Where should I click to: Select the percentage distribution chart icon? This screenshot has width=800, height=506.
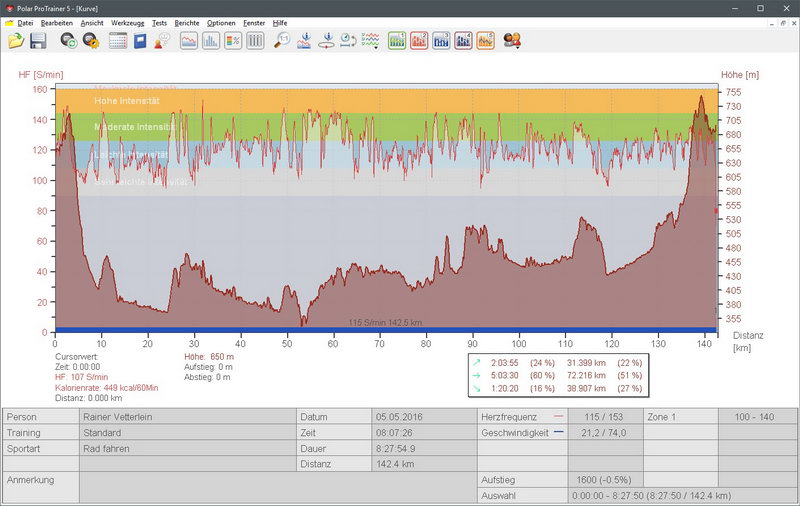pos(233,41)
